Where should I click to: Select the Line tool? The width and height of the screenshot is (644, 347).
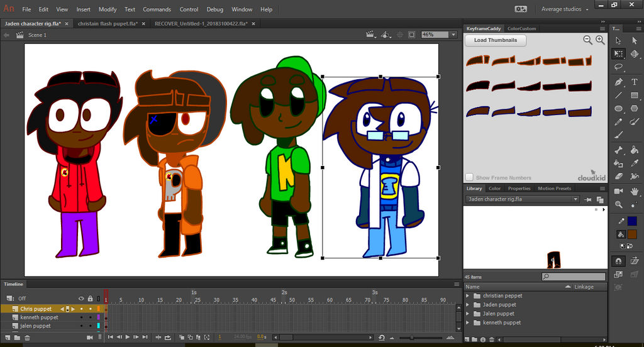click(x=618, y=96)
